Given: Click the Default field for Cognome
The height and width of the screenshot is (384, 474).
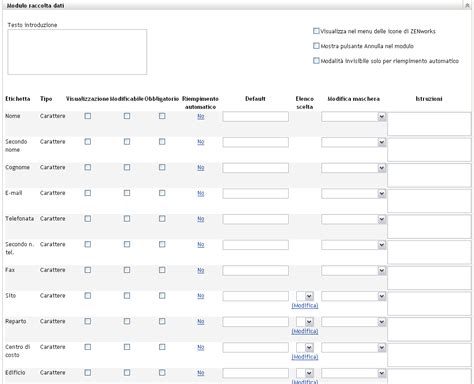Looking at the screenshot, I should (256, 168).
